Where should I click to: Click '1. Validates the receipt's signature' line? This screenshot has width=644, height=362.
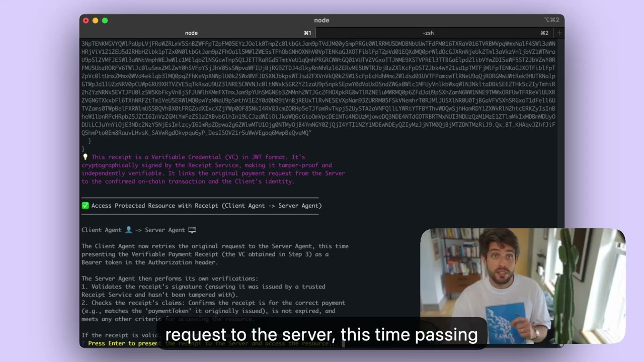pos(203,287)
